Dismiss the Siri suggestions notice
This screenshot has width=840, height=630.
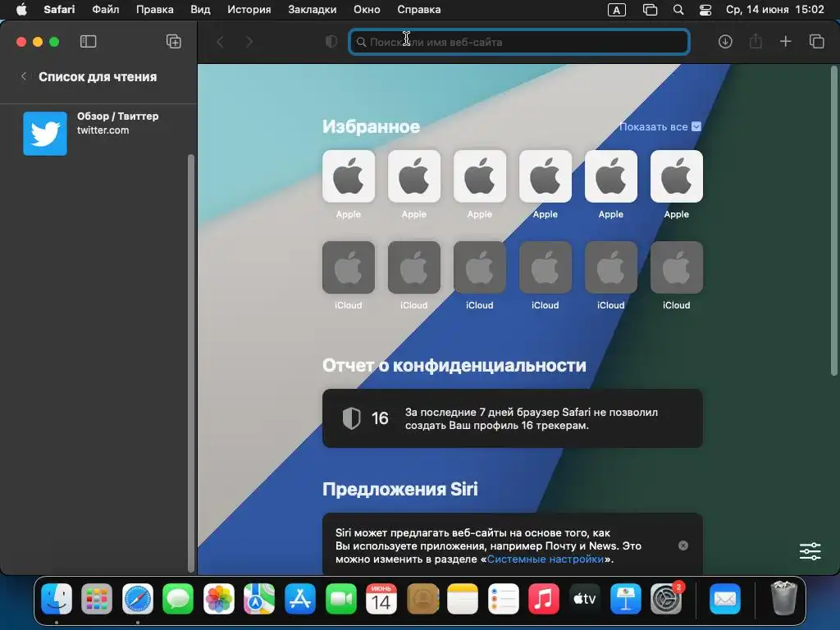click(683, 546)
